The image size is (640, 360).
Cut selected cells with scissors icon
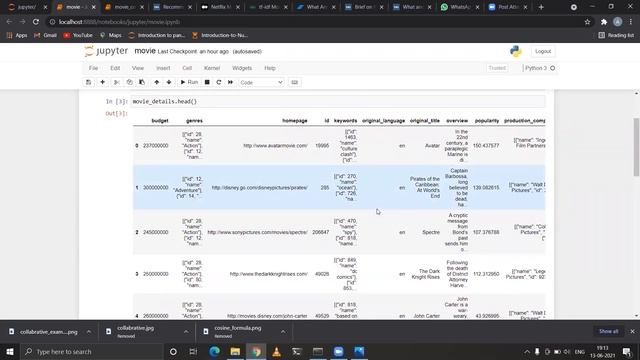click(117, 82)
